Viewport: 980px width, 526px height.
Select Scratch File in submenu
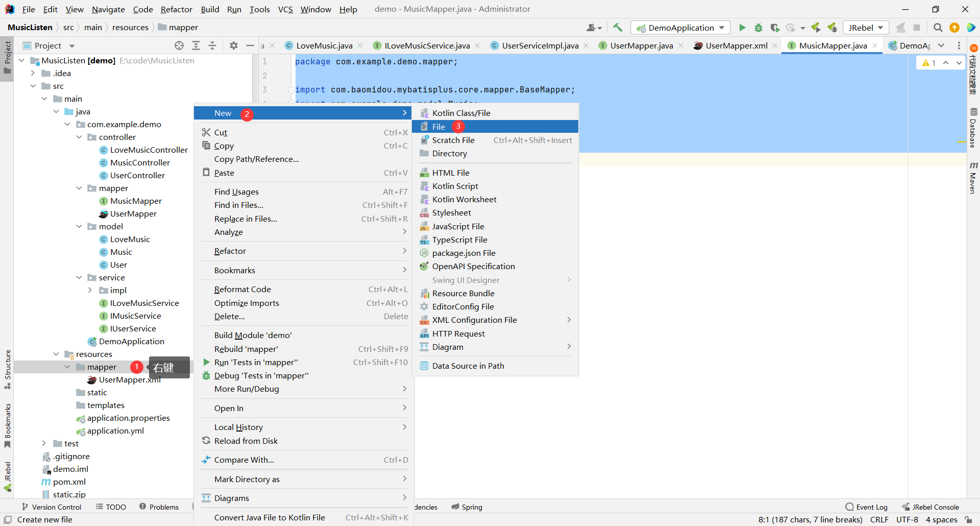pos(495,140)
